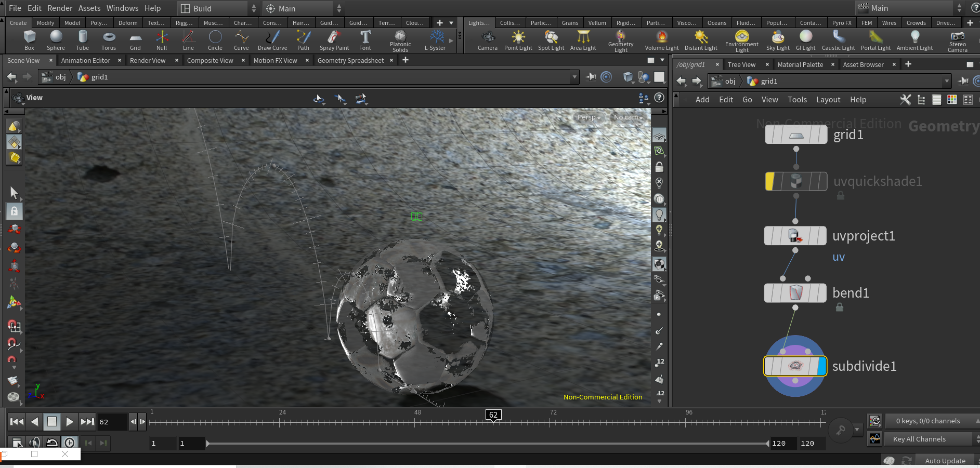Viewport: 980px width, 468px height.
Task: Expand the Persp viewport menu
Action: pyautogui.click(x=589, y=117)
